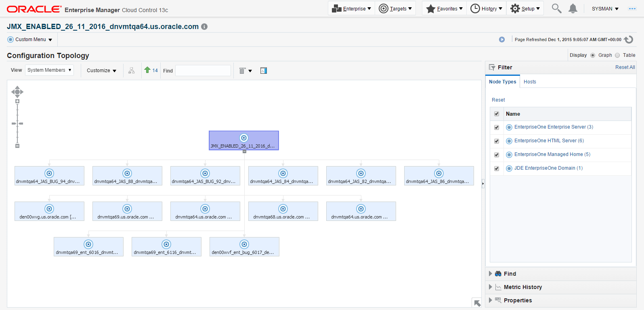
Task: Uncheck EnterpriseOne Managed Home checkbox
Action: (497, 155)
